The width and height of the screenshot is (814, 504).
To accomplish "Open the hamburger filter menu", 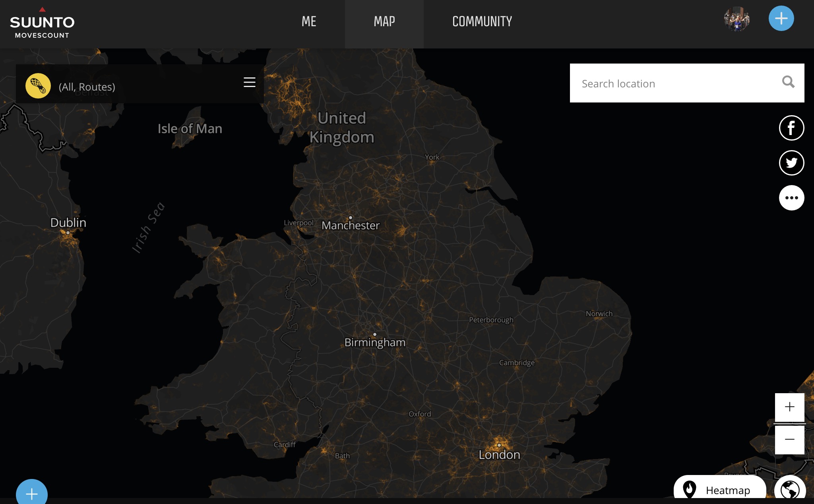I will 249,82.
